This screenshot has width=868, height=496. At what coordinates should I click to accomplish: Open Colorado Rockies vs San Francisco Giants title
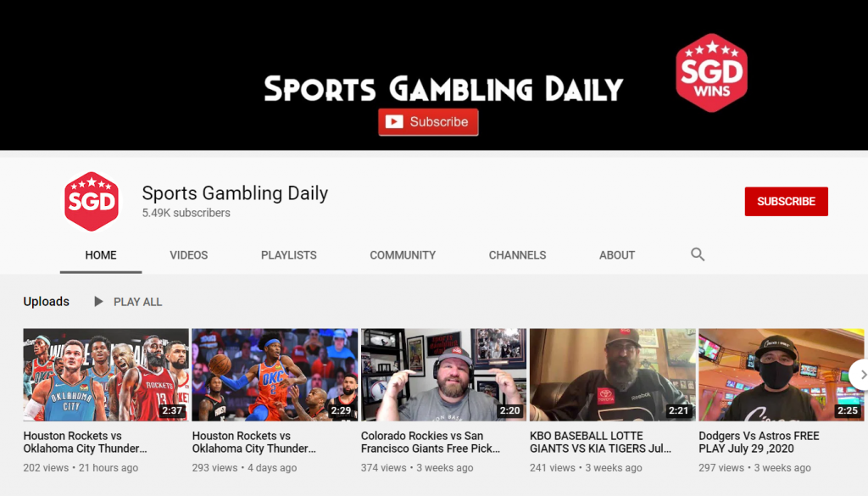click(430, 443)
